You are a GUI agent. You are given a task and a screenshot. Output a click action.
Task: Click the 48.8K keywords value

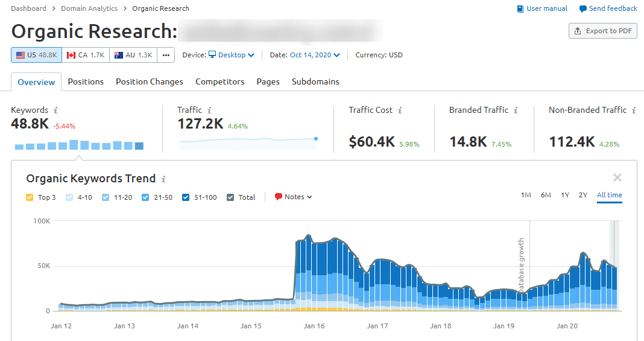30,124
